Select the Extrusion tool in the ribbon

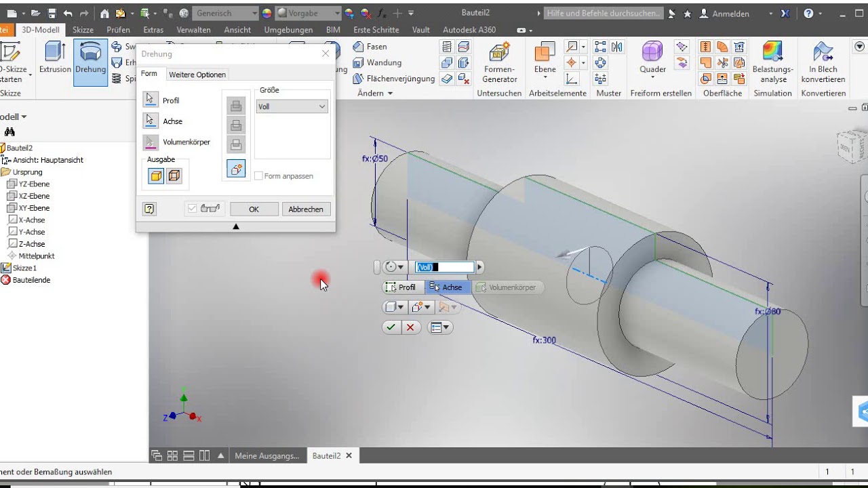(x=55, y=58)
